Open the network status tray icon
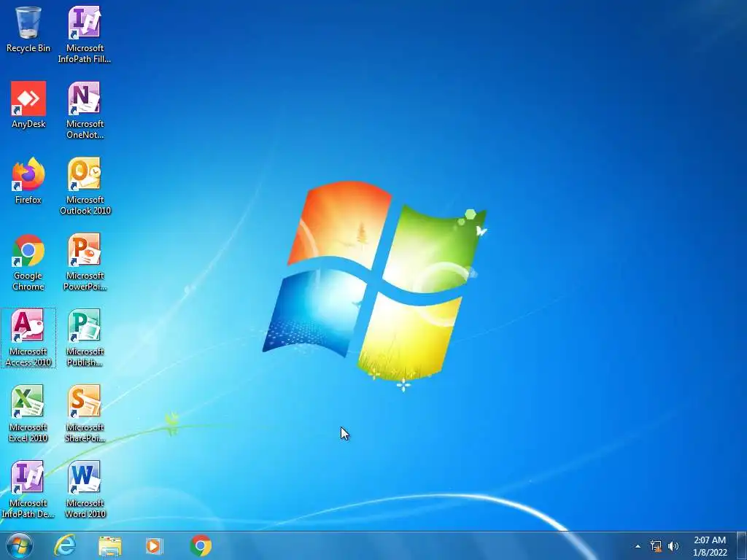747x560 pixels. (x=656, y=546)
